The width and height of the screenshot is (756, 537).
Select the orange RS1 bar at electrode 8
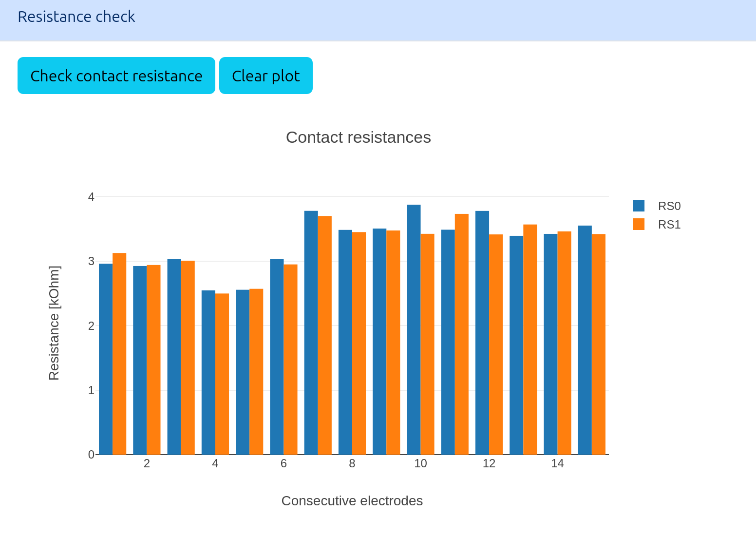359,343
